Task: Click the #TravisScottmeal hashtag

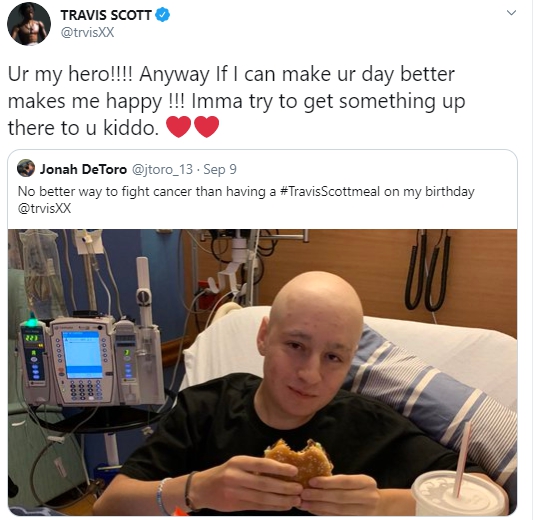Action: [329, 191]
